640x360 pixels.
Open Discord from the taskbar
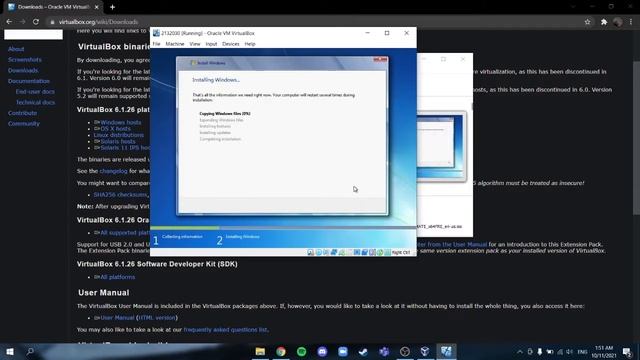(322, 351)
